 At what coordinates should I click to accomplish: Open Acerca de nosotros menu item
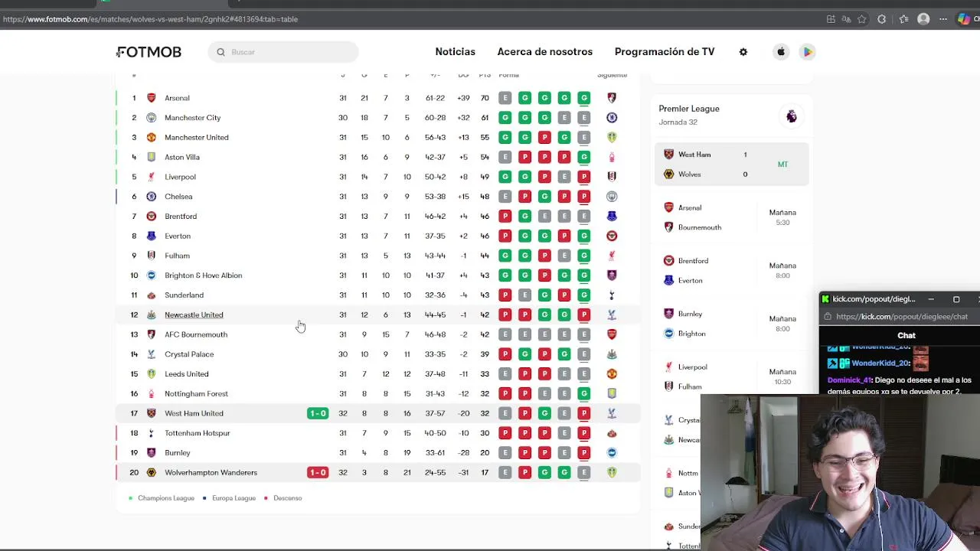pyautogui.click(x=545, y=52)
